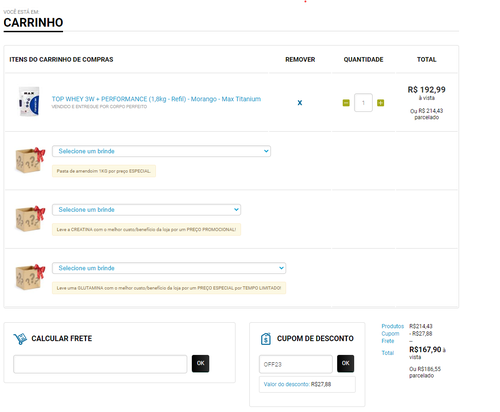Click 'Valor do desconto: R$27,88' text
Image resolution: width=500 pixels, height=412 pixels.
(297, 384)
